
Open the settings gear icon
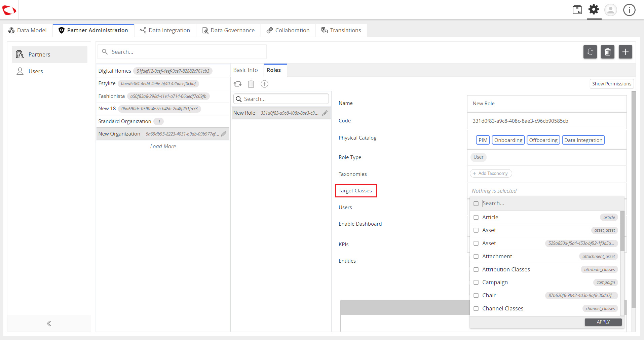pyautogui.click(x=594, y=9)
